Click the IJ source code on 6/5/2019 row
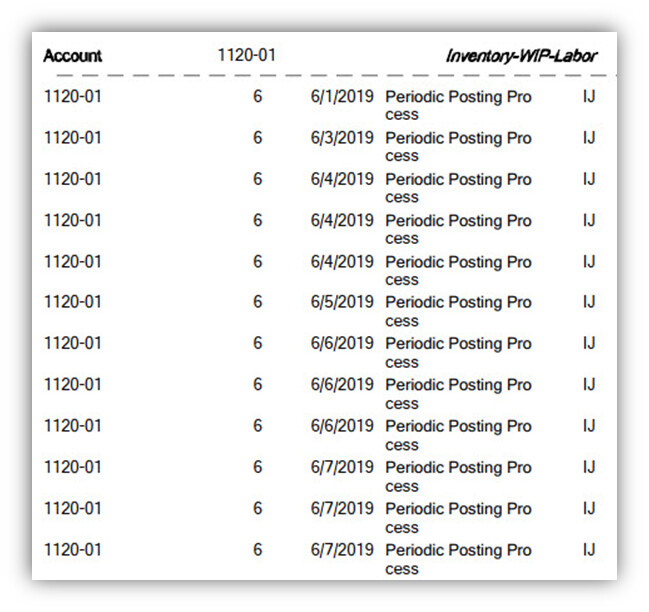649x612 pixels. [589, 302]
